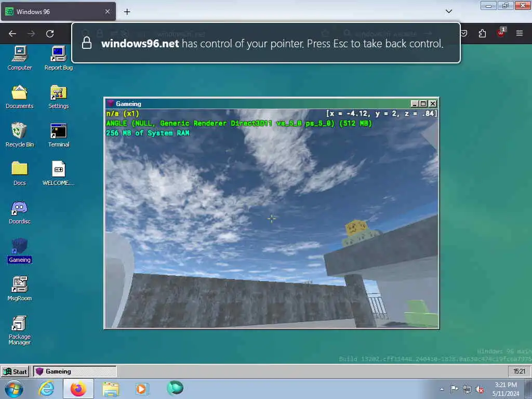
Task: Close the Windows 96 browser tab
Action: click(108, 11)
